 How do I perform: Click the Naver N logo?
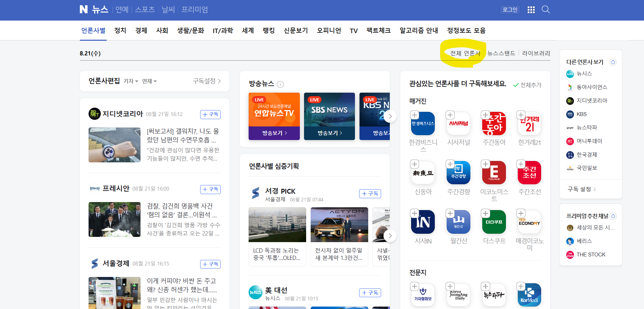[x=84, y=9]
